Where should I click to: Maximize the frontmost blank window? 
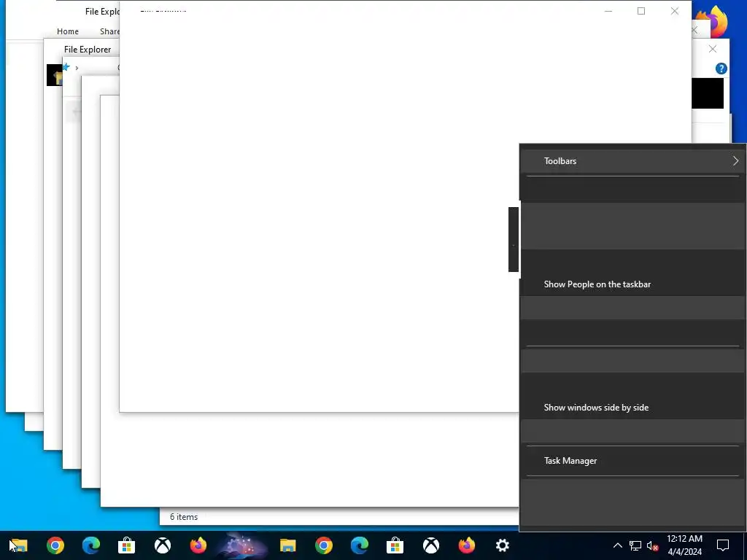tap(641, 11)
